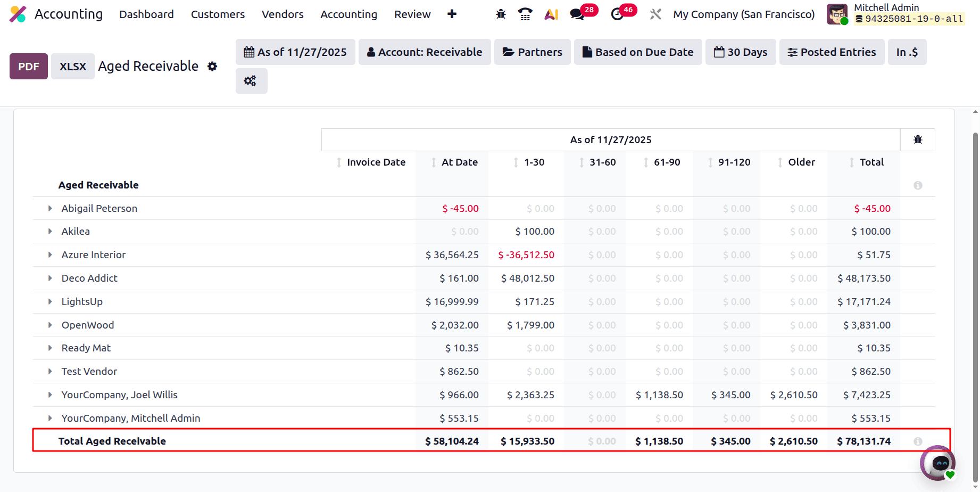980x492 pixels.
Task: Click the Abigail Peterson At Date $ -45.00
Action: (x=460, y=209)
